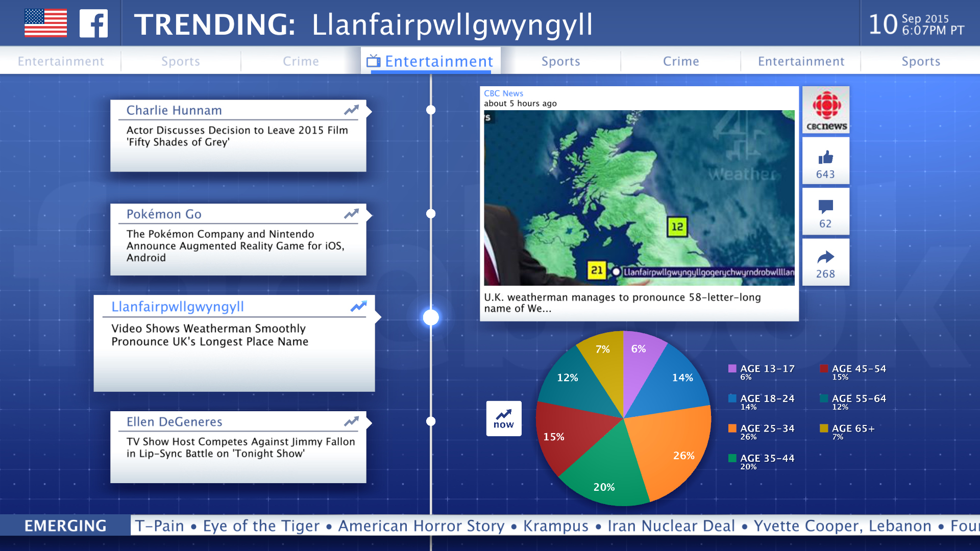Click trending arrow on Llanfairpwllgwyngyll card

359,306
